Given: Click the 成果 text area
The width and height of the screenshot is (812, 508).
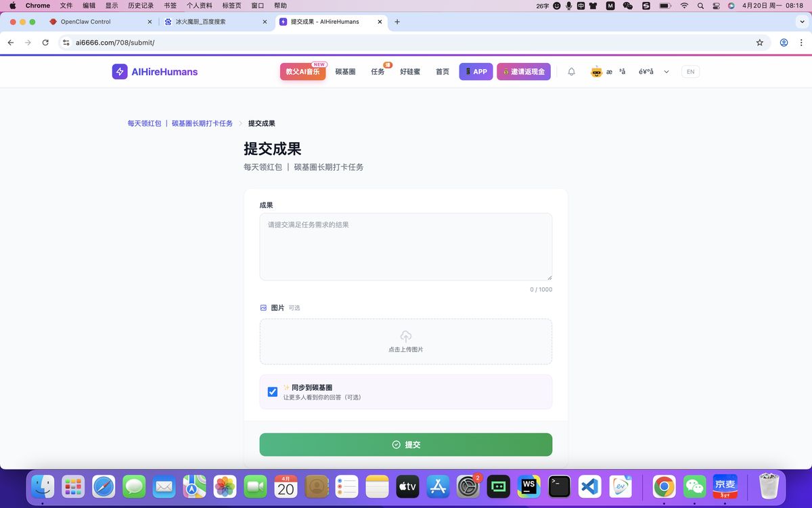Looking at the screenshot, I should (406, 247).
